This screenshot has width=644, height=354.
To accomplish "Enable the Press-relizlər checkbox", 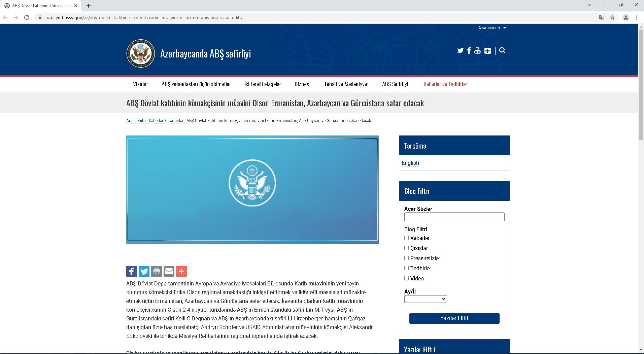I will 406,258.
